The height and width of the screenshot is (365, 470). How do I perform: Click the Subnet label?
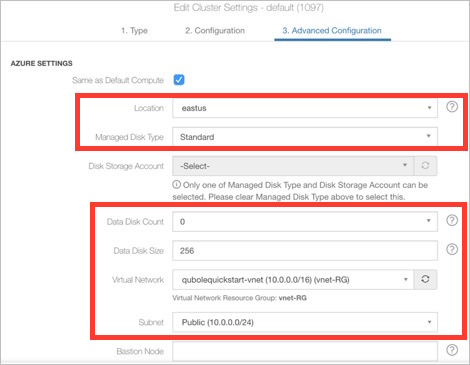pyautogui.click(x=151, y=322)
